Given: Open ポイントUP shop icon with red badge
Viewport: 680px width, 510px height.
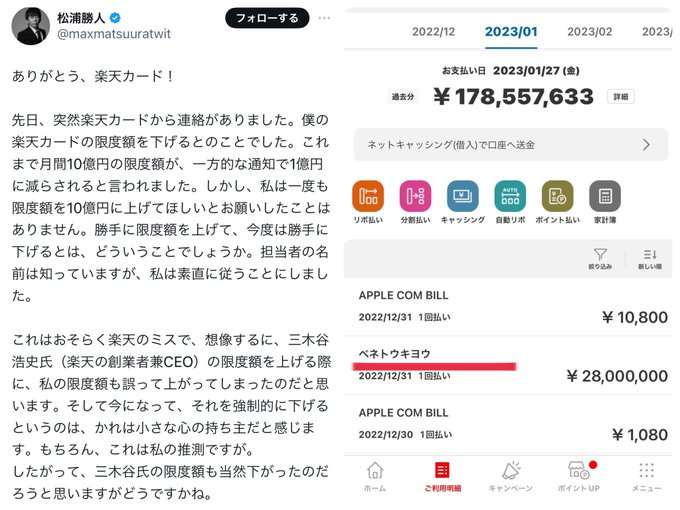Looking at the screenshot, I should point(579,477).
